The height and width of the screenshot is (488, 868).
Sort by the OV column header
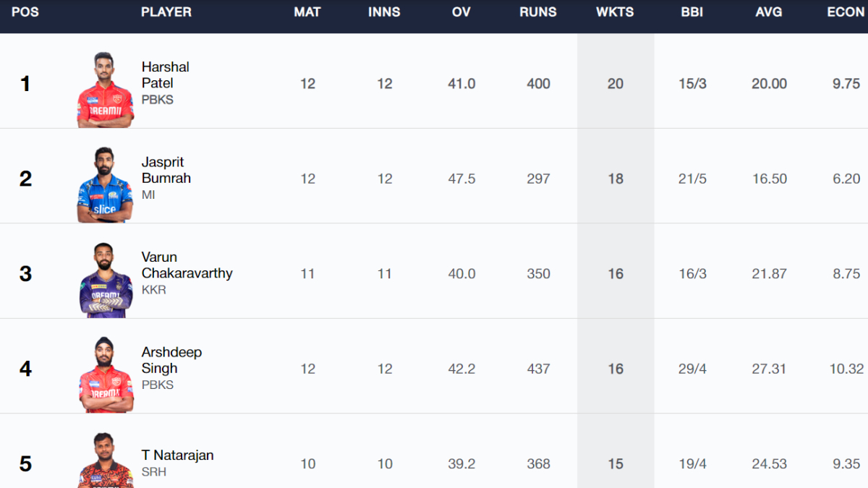click(461, 12)
